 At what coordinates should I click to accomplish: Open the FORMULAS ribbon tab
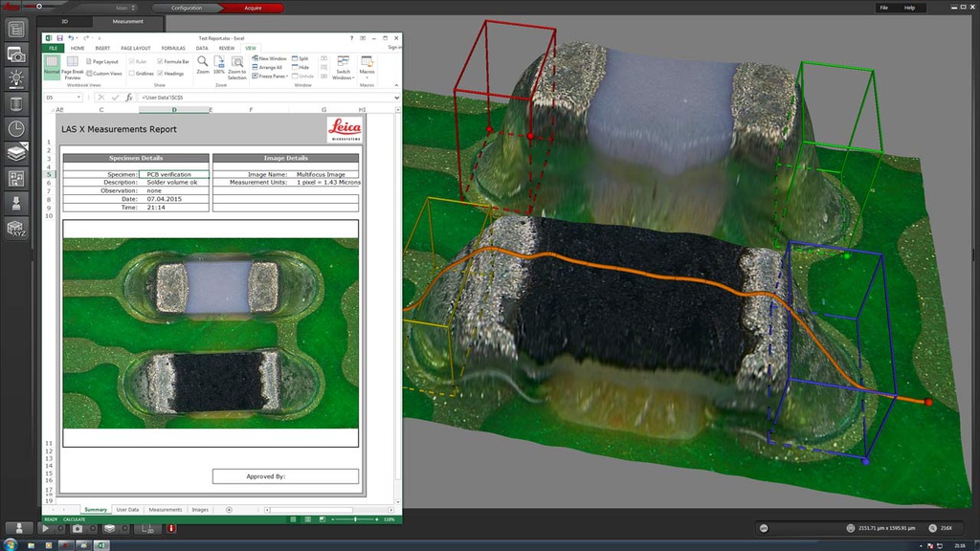pyautogui.click(x=173, y=48)
